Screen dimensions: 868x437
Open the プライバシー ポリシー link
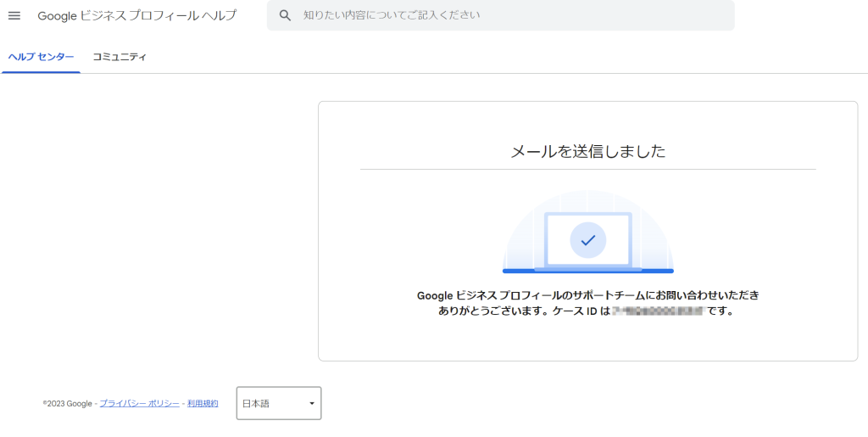point(139,404)
